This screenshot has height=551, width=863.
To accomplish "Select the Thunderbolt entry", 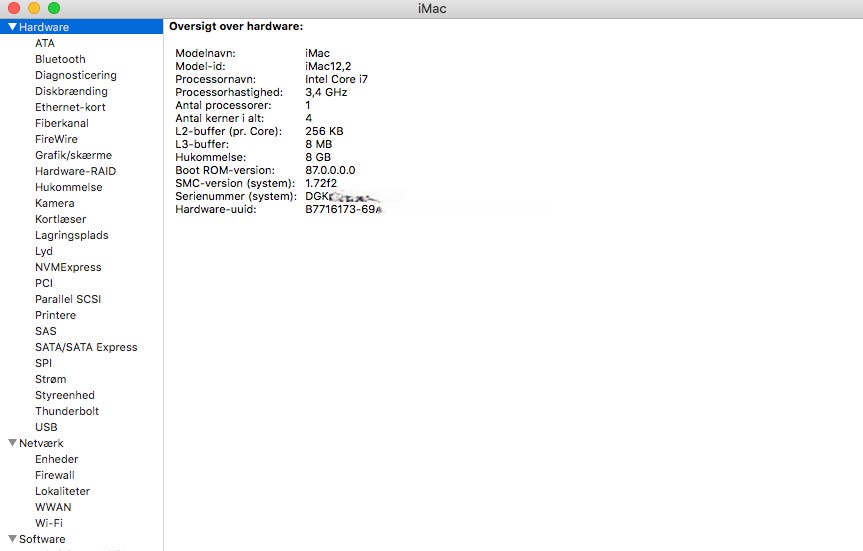I will pos(67,411).
